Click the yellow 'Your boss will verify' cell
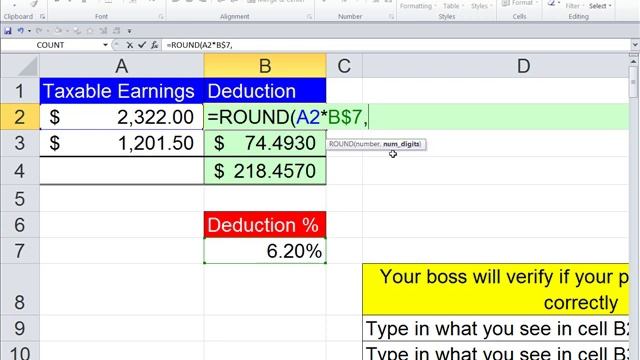The width and height of the screenshot is (640, 360). (496, 289)
